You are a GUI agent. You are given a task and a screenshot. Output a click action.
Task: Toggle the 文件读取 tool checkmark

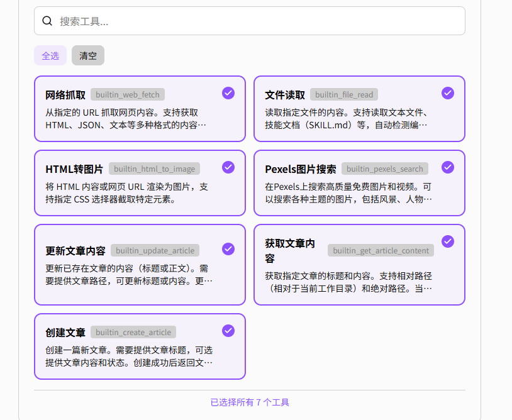(447, 92)
